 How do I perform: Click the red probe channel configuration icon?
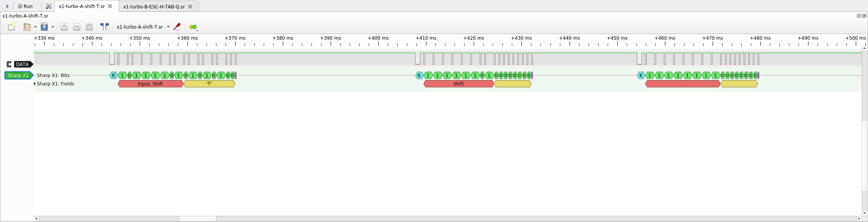click(177, 27)
